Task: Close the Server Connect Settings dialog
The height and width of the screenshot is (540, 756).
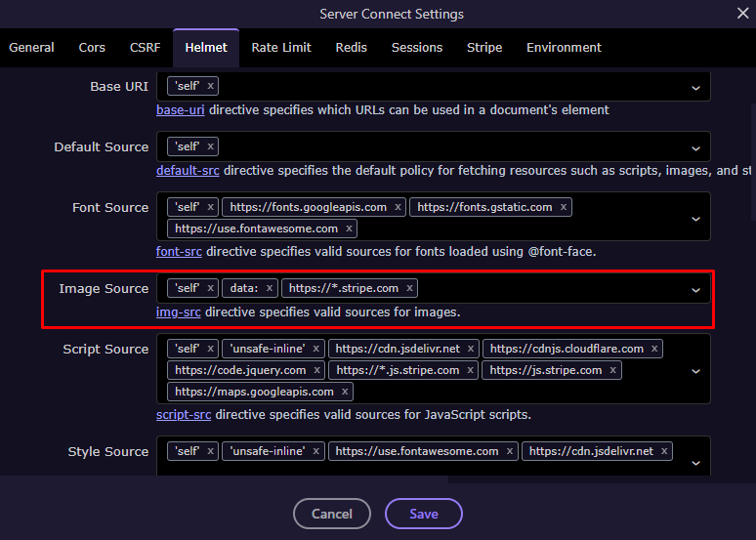Action: point(741,14)
